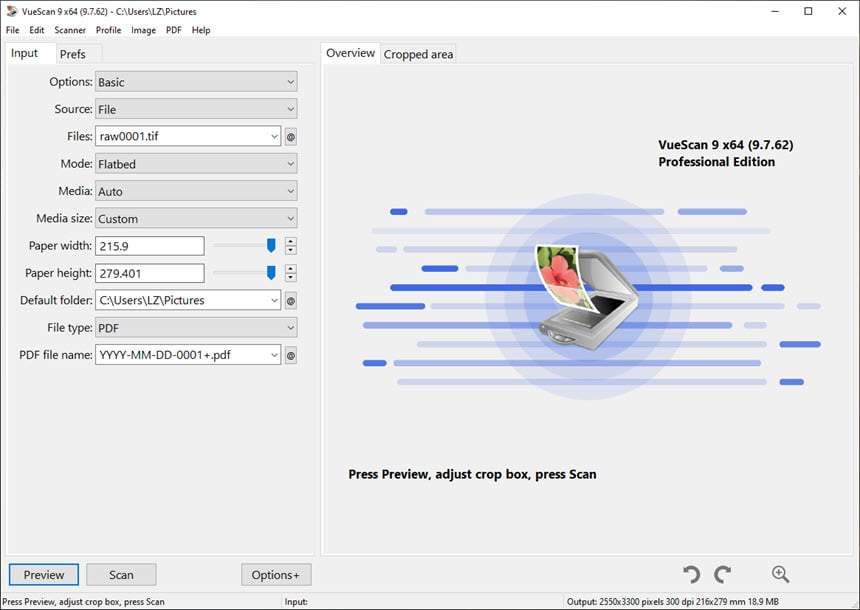The image size is (860, 610).
Task: Open the Source dropdown showing File
Action: [196, 109]
